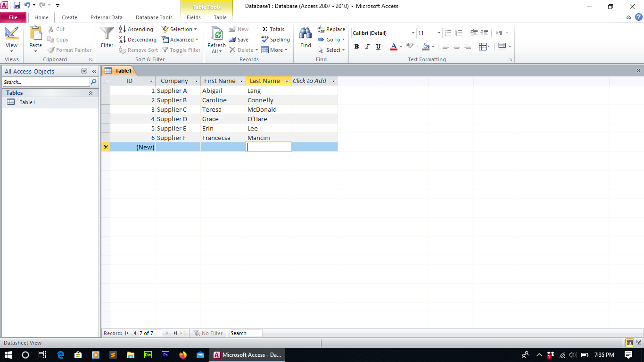Sort records Ascending
644x362 pixels.
[136, 29]
